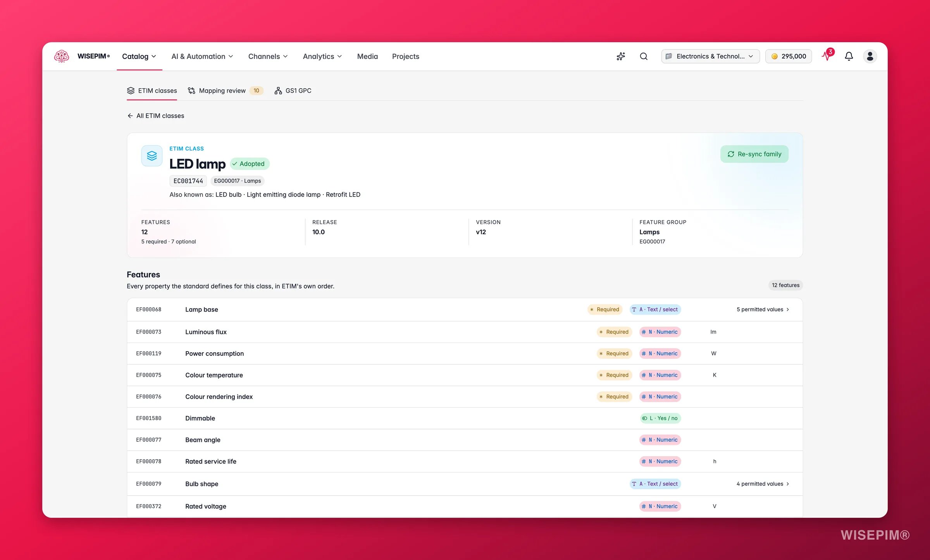Expand 4 permitted values for Bulb shape

[x=763, y=484]
